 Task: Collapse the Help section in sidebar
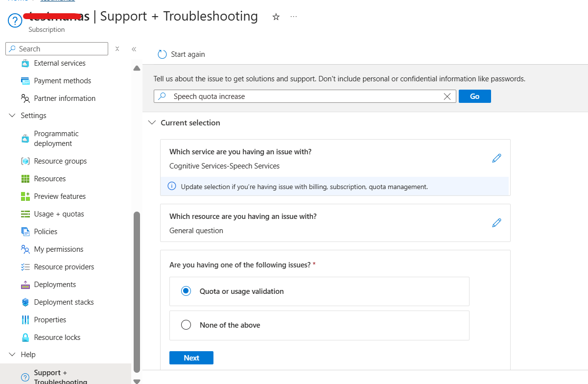pyautogui.click(x=12, y=355)
